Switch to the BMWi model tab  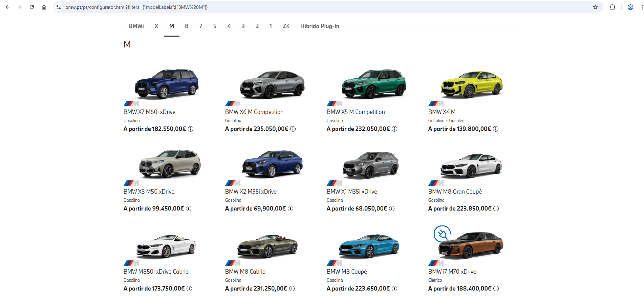pos(136,26)
